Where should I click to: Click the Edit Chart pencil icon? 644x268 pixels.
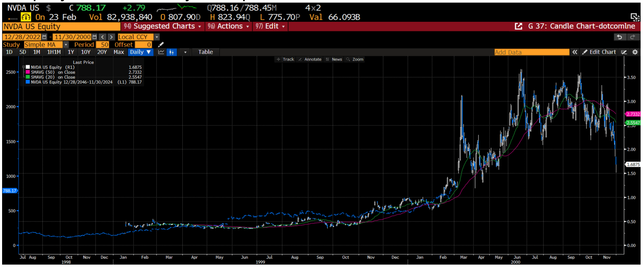click(x=585, y=52)
